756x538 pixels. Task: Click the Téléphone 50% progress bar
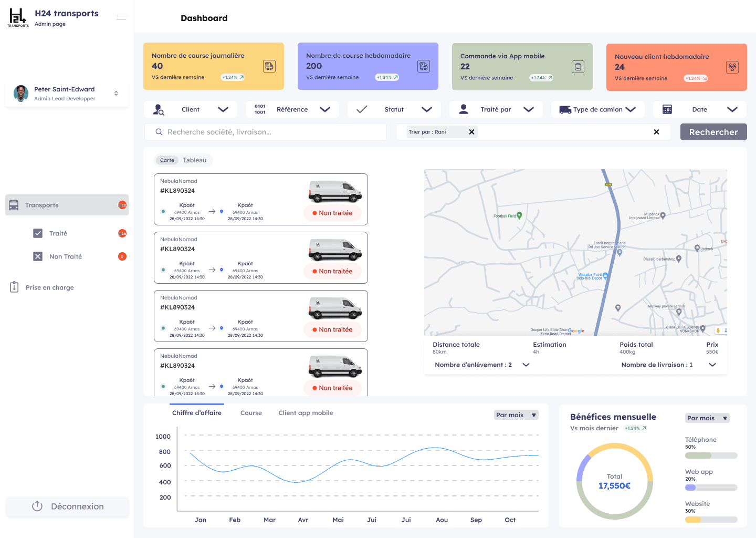(711, 456)
